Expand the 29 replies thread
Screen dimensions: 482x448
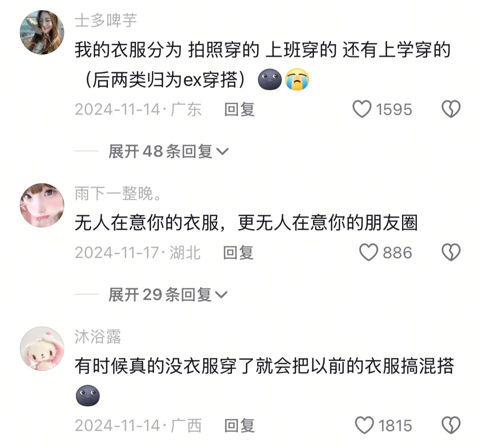point(168,295)
